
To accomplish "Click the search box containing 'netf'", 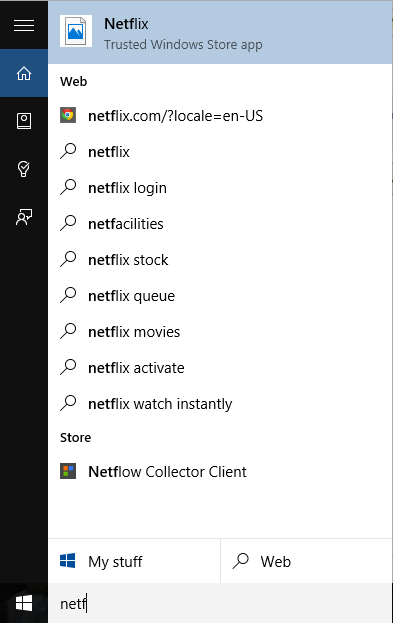I will (x=220, y=604).
